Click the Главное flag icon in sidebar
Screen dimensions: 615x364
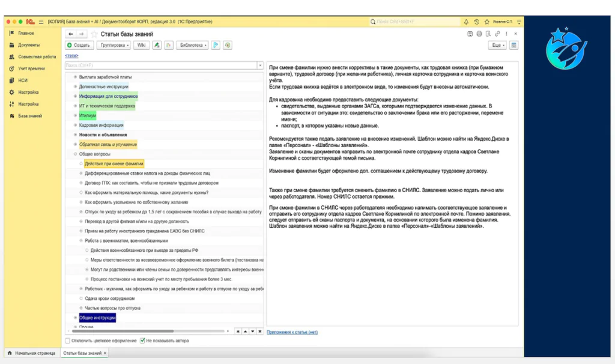click(11, 34)
